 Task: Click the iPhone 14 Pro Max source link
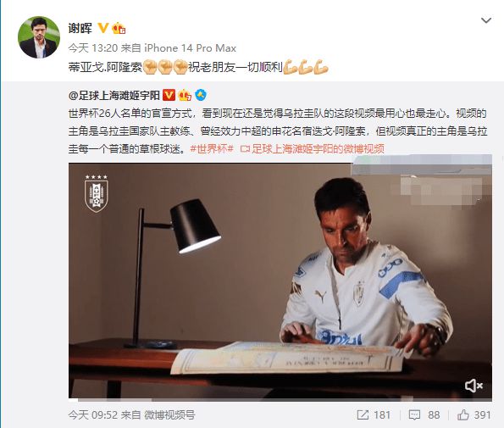pos(190,48)
